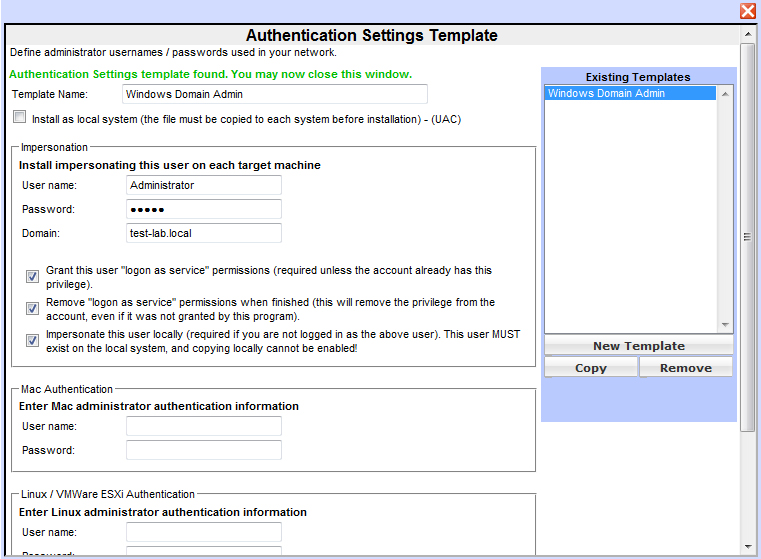This screenshot has width=761, height=559.
Task: Click the Impersonation User name field
Action: (204, 185)
